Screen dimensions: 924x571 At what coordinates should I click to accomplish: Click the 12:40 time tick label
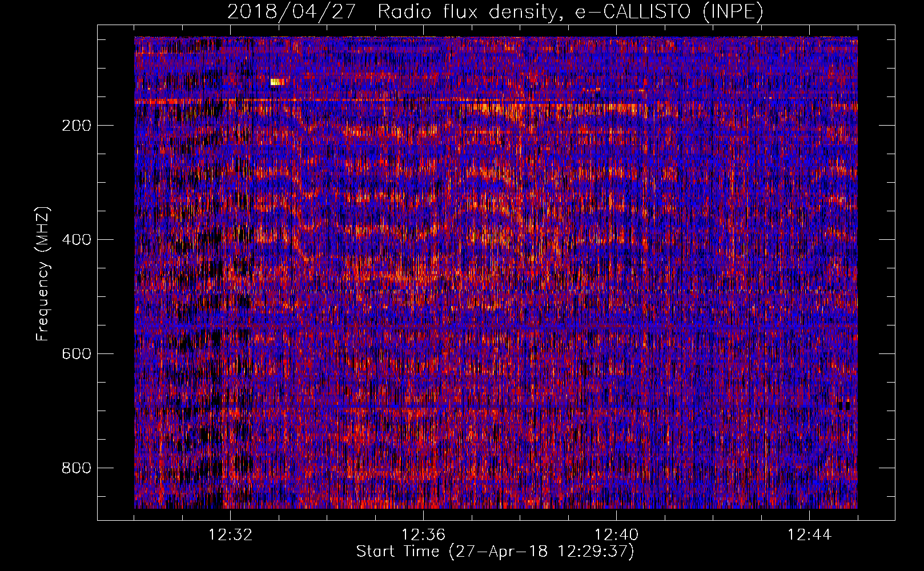(616, 535)
